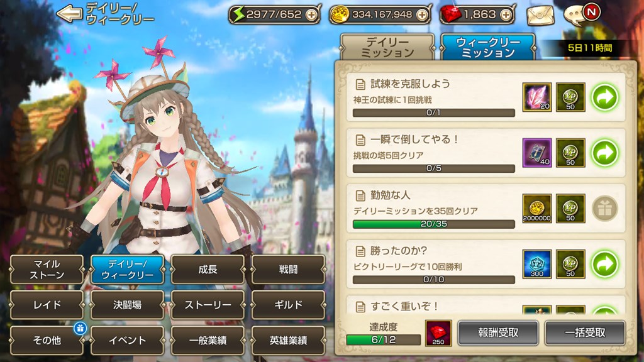Add stamina with the plus icon
Screen dimensions: 644x362
pos(312,15)
